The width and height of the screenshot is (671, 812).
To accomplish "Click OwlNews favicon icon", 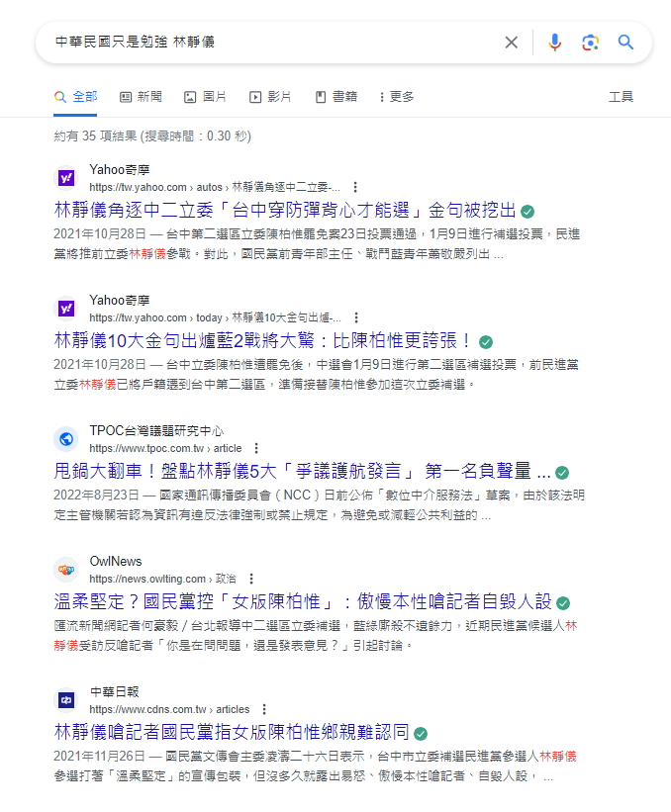I will point(66,570).
